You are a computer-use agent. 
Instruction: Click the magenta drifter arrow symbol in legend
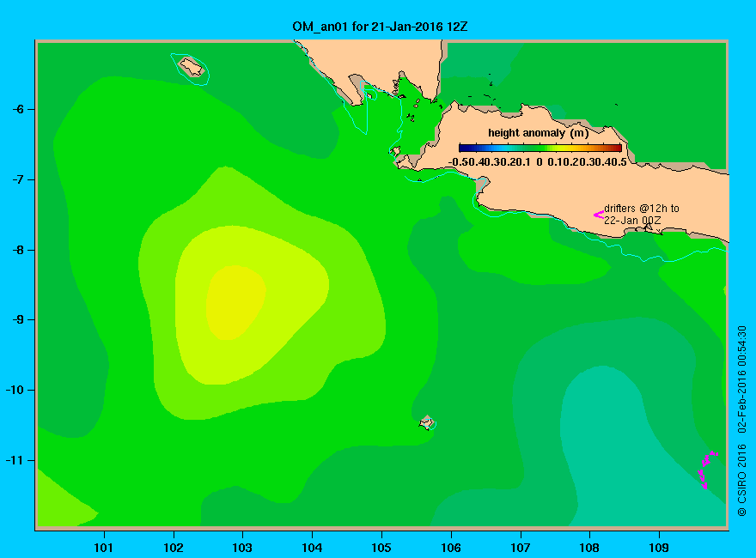click(x=598, y=215)
